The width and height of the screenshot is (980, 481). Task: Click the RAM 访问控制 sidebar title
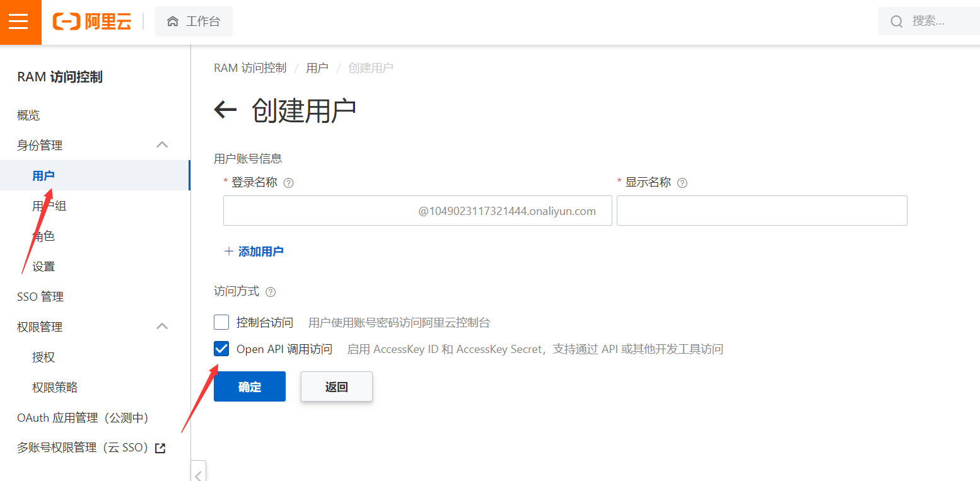(x=60, y=77)
